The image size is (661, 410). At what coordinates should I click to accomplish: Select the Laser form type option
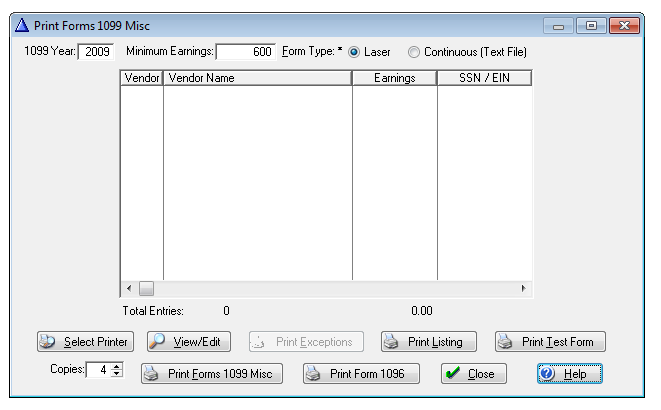tap(354, 52)
